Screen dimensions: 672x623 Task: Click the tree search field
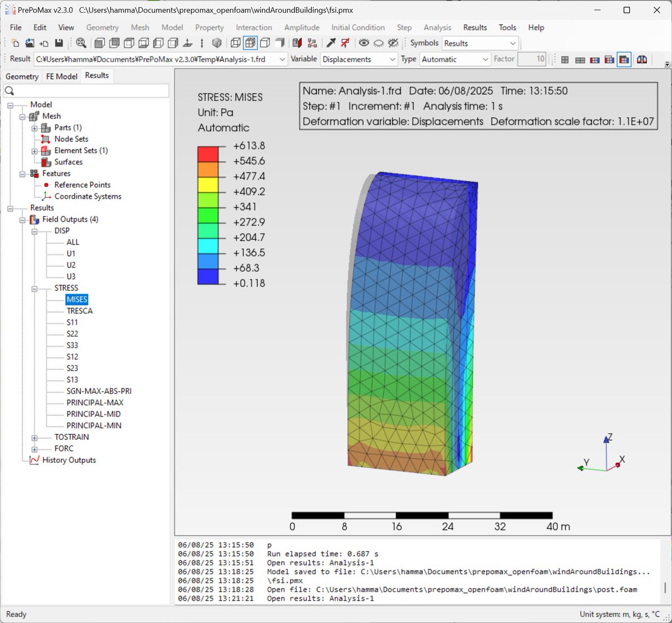pos(86,91)
